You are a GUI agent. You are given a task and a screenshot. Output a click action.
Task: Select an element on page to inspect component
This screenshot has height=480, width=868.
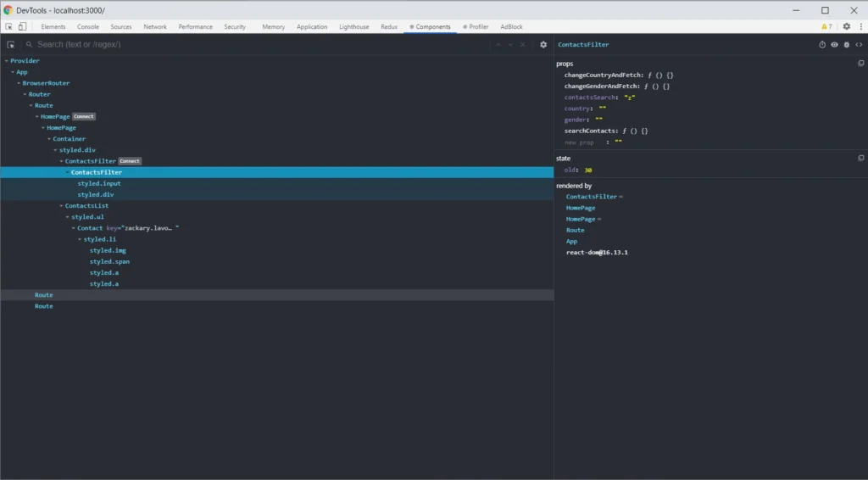(10, 45)
